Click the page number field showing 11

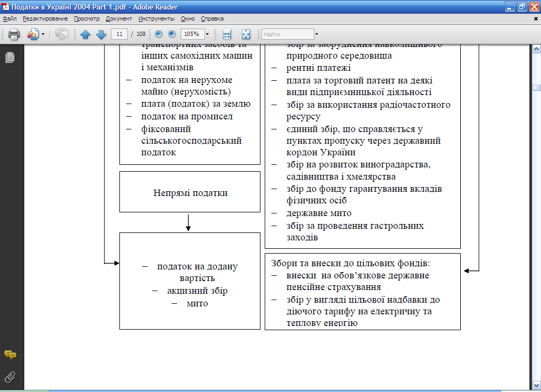click(x=119, y=34)
